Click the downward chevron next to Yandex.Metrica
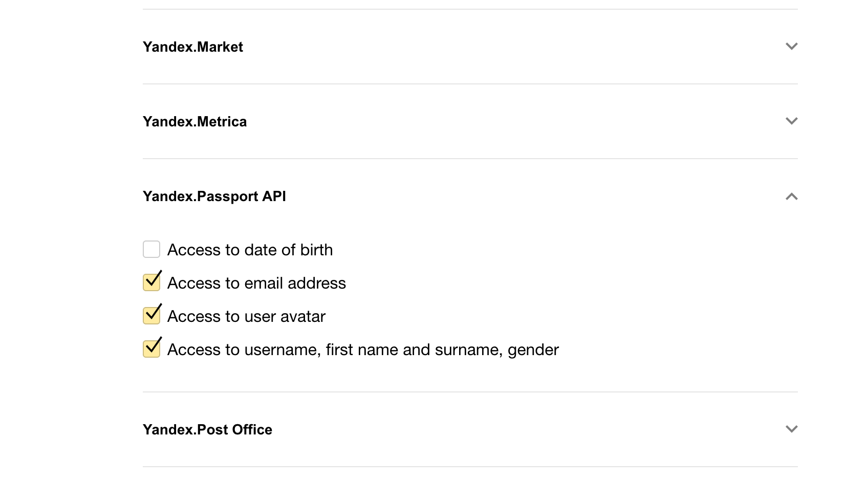The width and height of the screenshot is (868, 481). coord(791,121)
